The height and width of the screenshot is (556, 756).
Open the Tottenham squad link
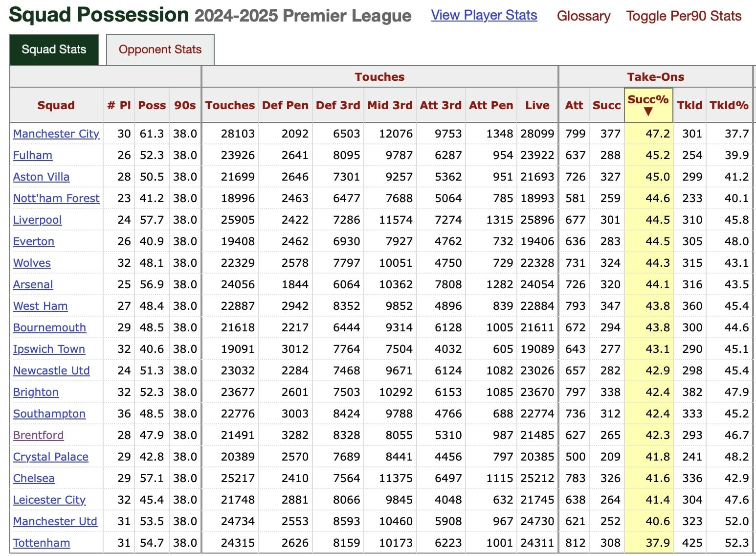[42, 543]
